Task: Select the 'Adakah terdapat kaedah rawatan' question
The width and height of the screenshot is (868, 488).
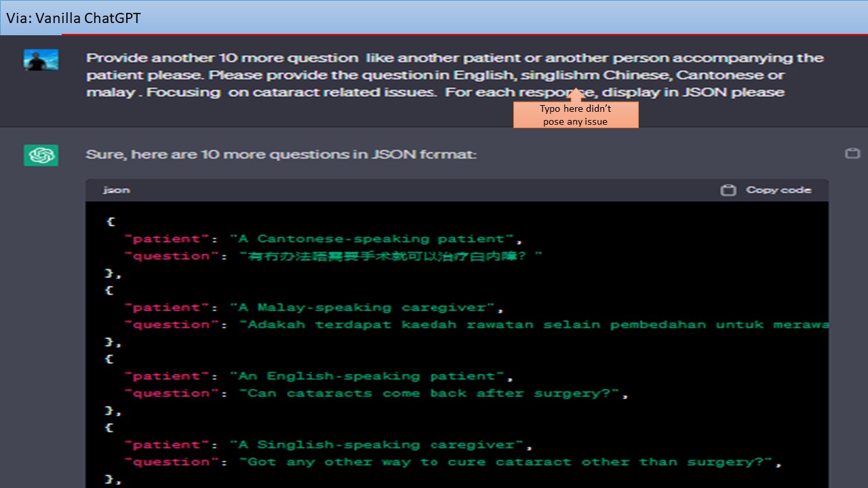Action: (x=534, y=325)
